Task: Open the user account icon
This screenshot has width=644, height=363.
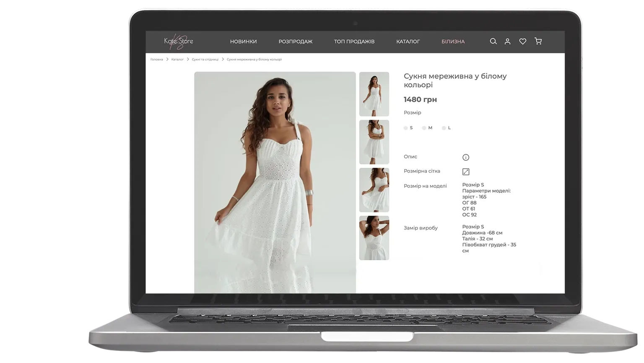Action: tap(507, 41)
